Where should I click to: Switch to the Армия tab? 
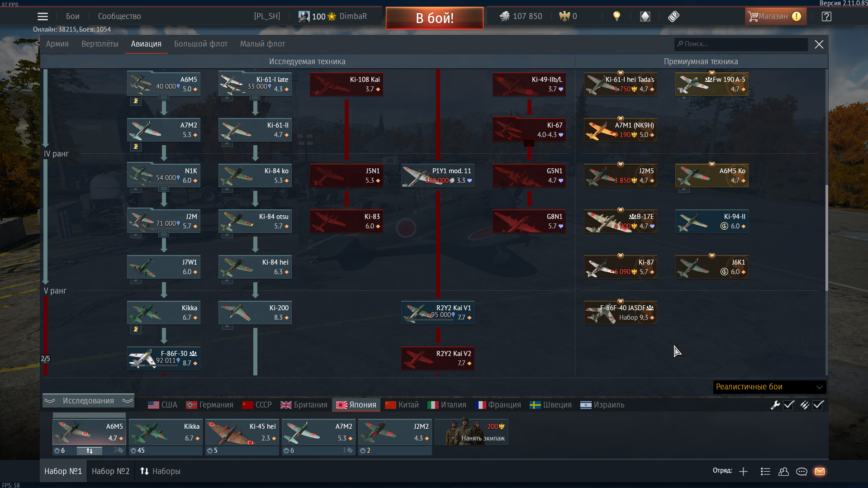[57, 44]
